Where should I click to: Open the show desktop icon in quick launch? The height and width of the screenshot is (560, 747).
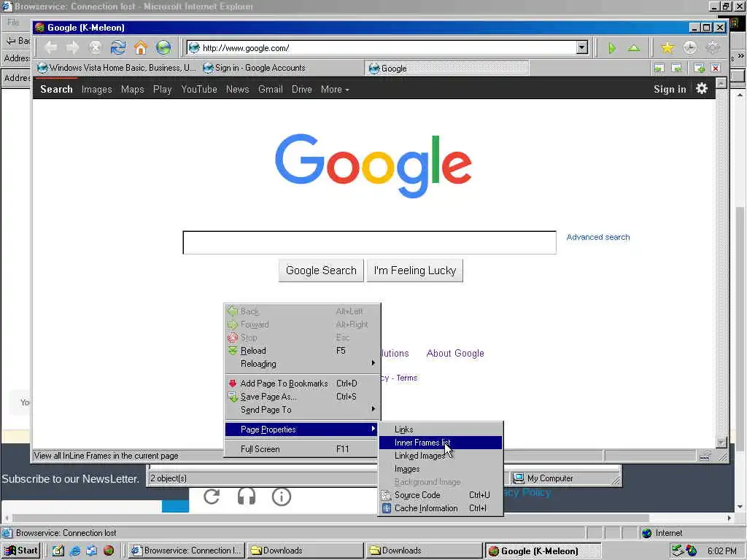pyautogui.click(x=58, y=551)
